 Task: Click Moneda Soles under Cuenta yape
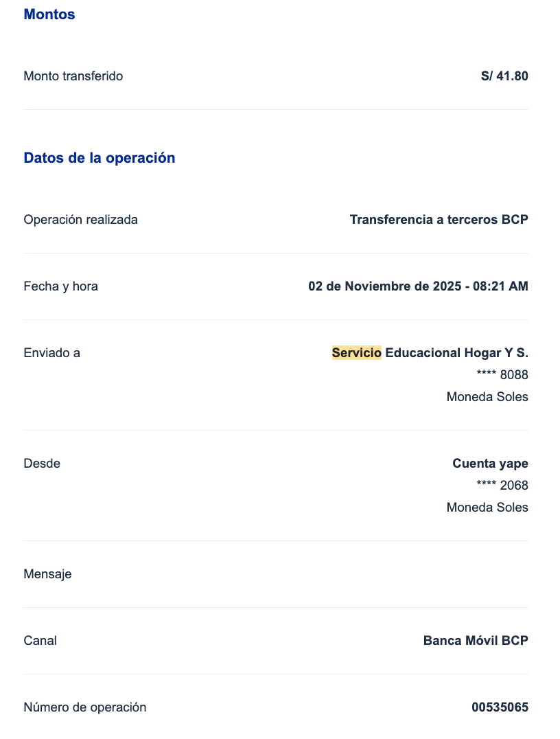tap(487, 508)
